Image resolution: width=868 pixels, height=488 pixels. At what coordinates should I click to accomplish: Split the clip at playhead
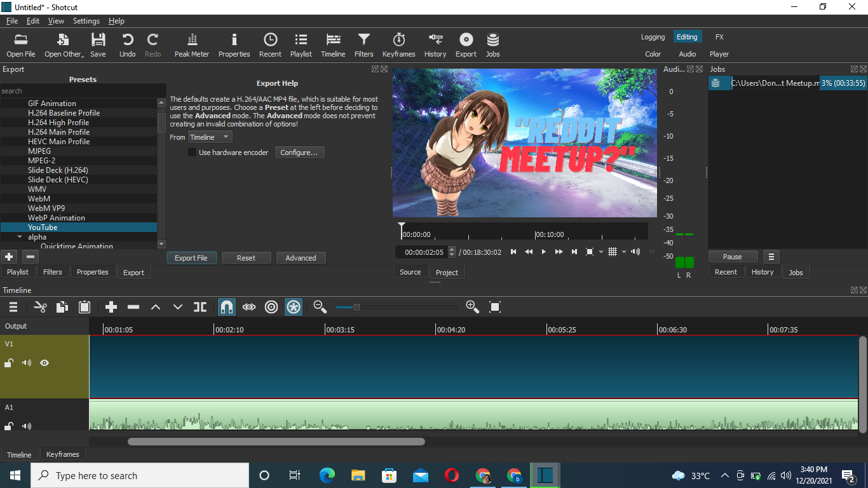(200, 308)
